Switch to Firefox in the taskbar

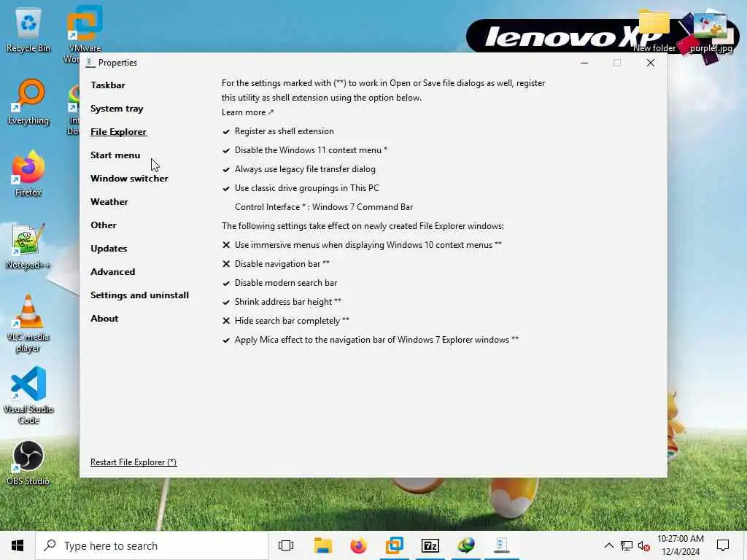pyautogui.click(x=359, y=545)
